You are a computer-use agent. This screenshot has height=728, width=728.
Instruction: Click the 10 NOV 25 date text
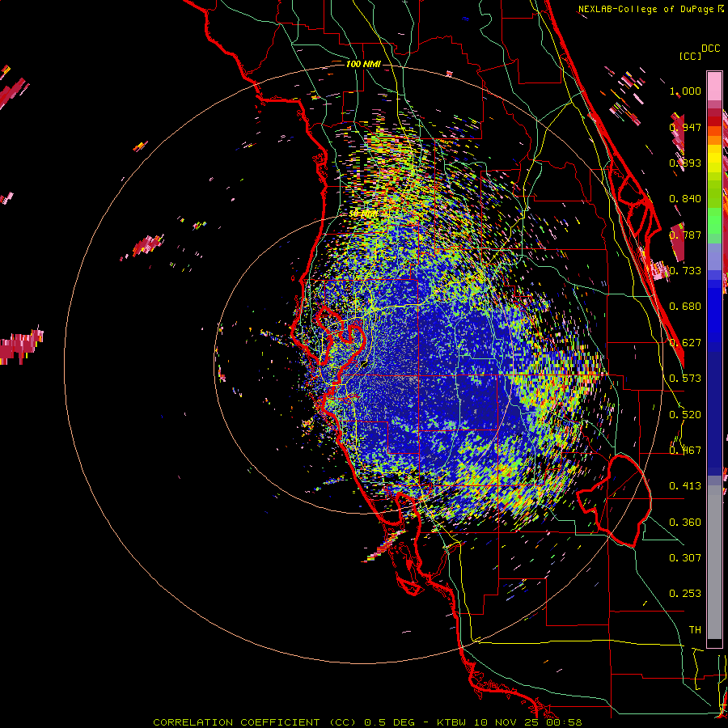point(508,722)
